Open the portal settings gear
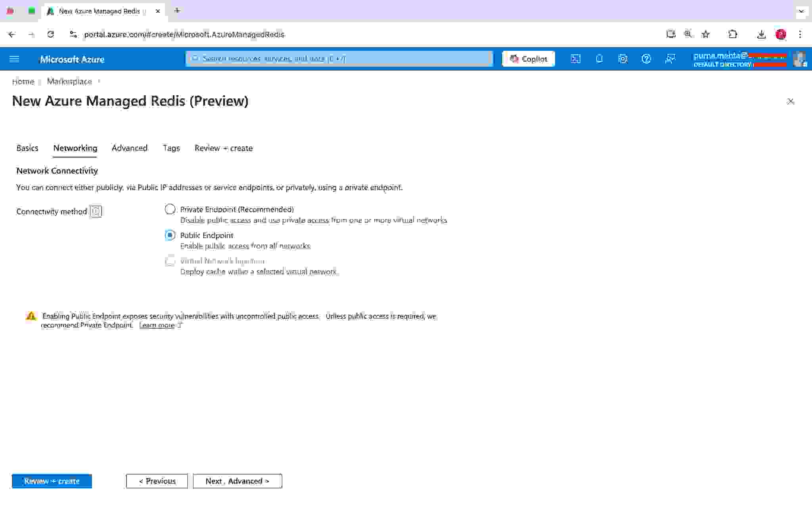The image size is (812, 506). [622, 59]
